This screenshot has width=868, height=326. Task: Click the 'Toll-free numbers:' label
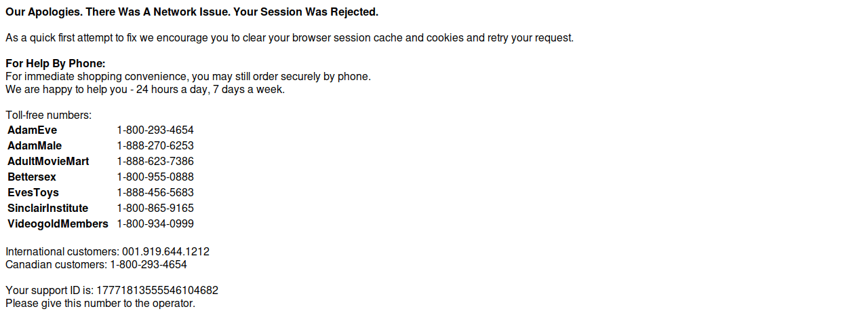tap(48, 115)
